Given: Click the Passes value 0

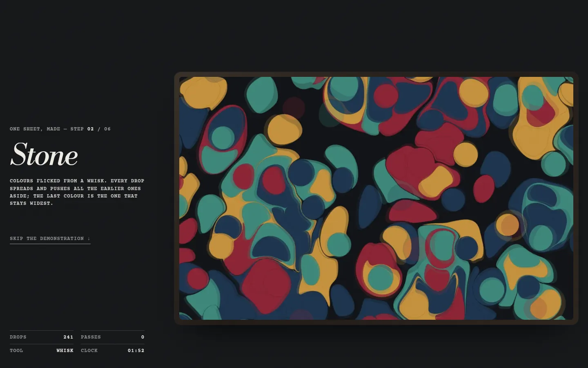Looking at the screenshot, I should tap(143, 337).
